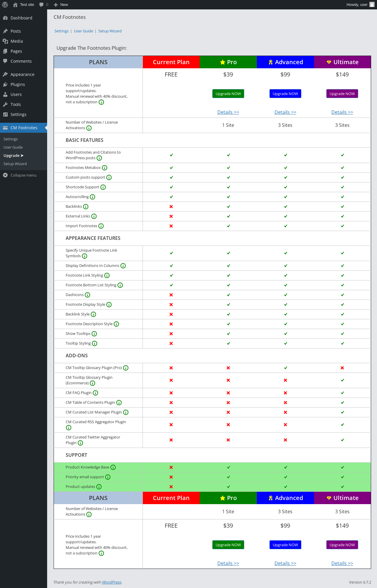This screenshot has height=588, width=377.
Task: Click the info icon beside Dashicons
Action: [x=87, y=295]
